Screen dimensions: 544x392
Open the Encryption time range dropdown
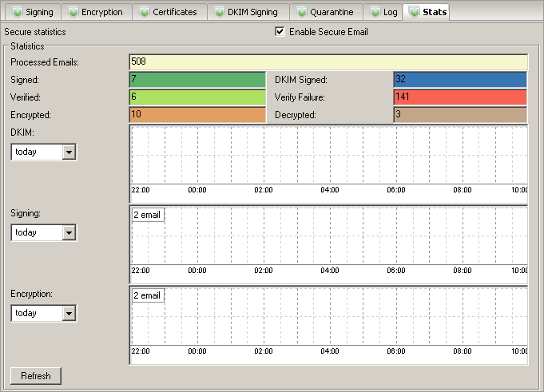[x=69, y=313]
